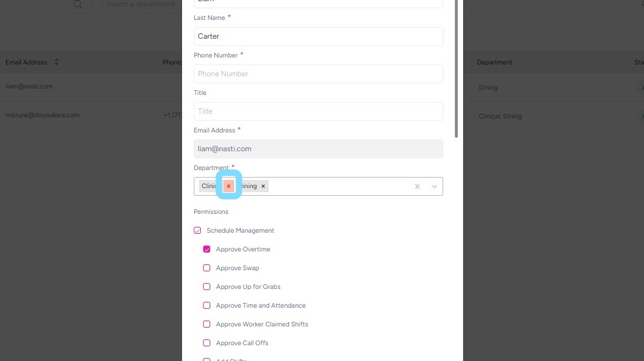This screenshot has height=361, width=644.
Task: Check Approve Up for Grabs
Action: point(207,287)
